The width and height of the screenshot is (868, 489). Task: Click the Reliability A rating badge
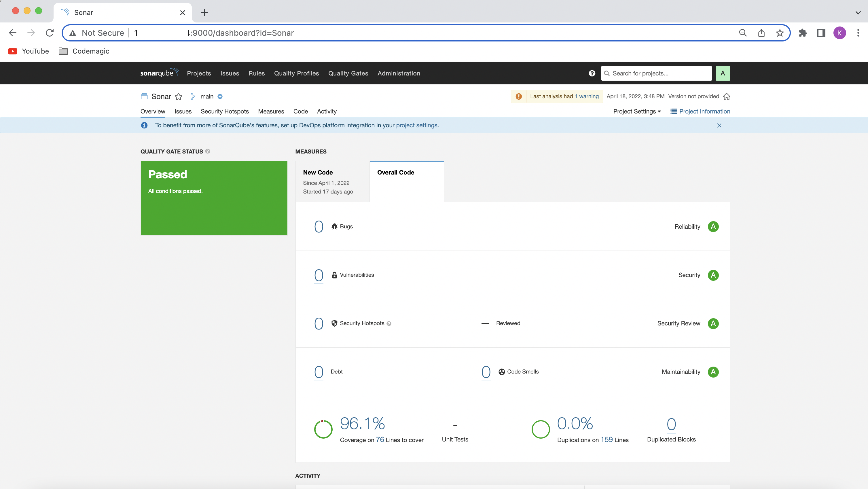(x=713, y=226)
